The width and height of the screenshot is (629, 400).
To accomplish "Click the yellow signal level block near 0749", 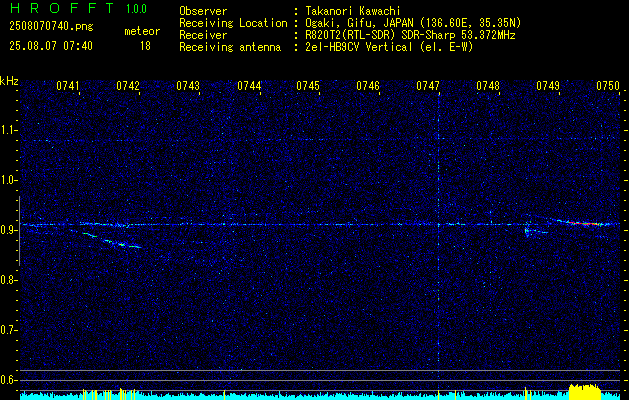I will tap(585, 392).
